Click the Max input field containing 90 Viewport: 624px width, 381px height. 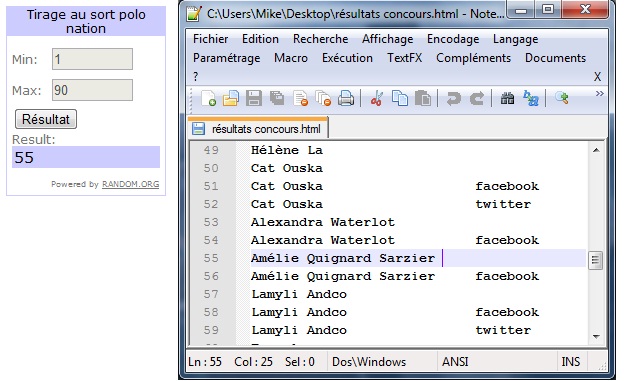(92, 90)
